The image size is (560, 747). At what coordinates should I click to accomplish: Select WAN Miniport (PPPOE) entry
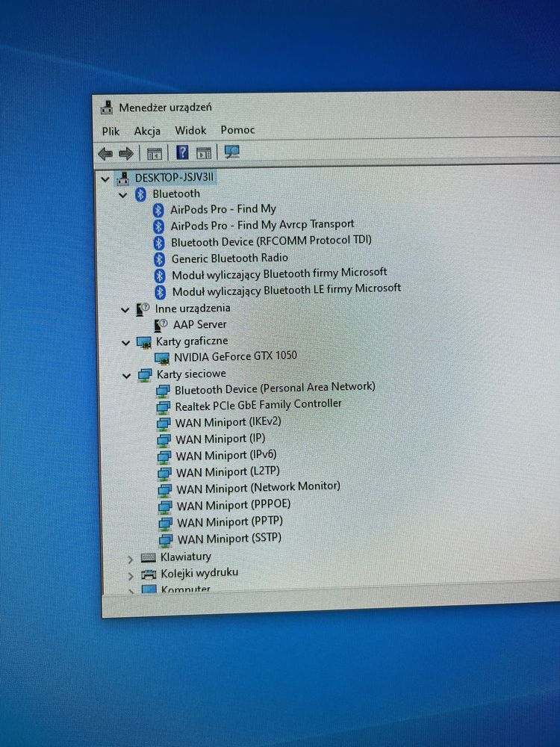pos(234,505)
